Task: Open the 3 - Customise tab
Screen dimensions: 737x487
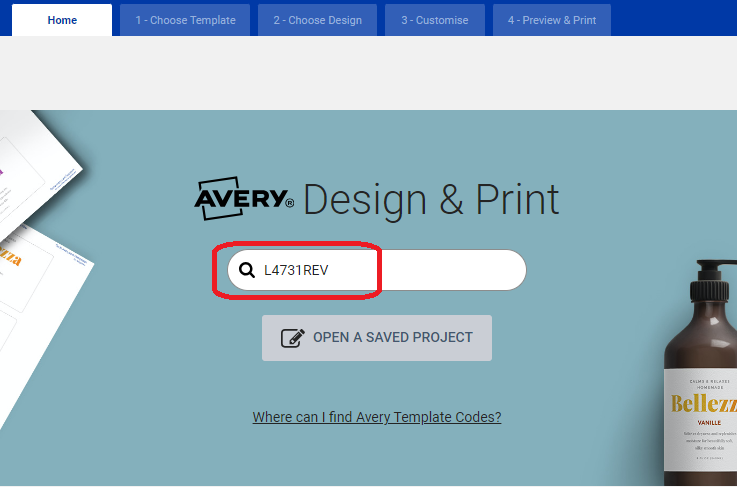Action: click(435, 20)
